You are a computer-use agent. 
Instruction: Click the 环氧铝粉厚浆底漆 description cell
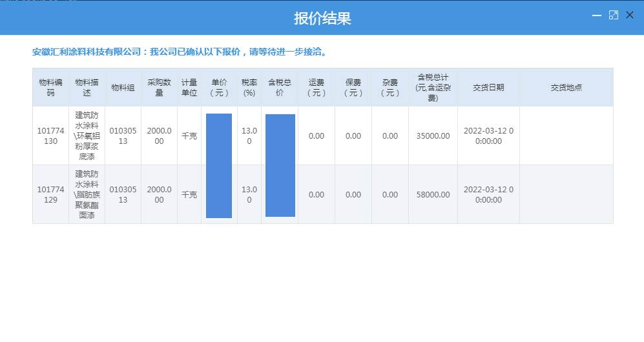click(87, 136)
